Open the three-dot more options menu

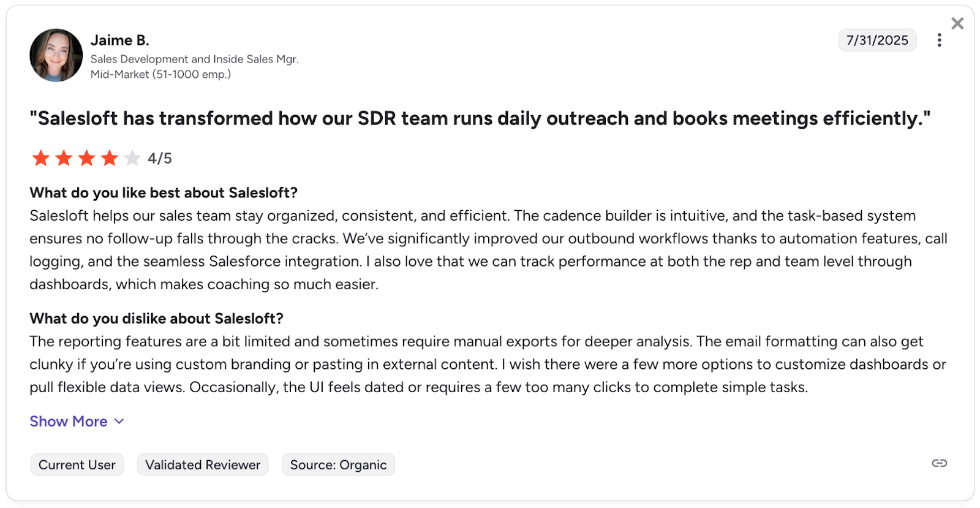939,40
